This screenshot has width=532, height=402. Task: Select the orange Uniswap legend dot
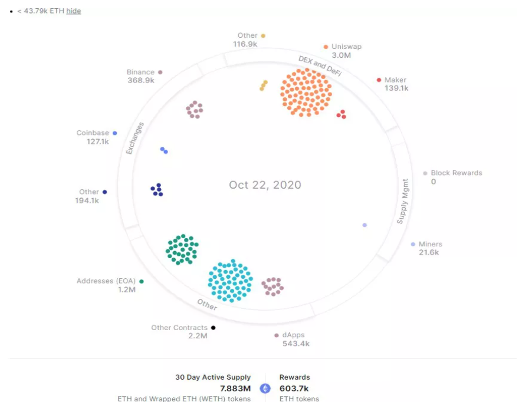326,47
